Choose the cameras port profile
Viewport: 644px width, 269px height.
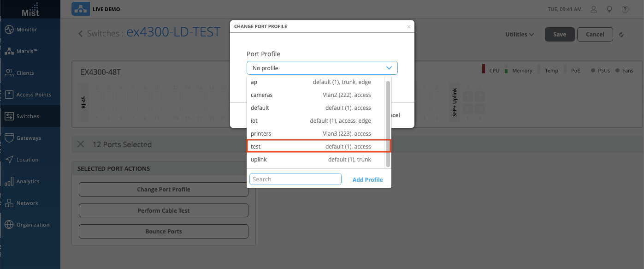point(319,95)
